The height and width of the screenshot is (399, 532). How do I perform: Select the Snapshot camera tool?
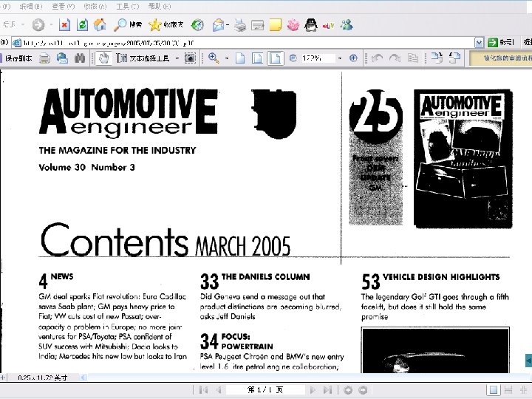[190, 58]
